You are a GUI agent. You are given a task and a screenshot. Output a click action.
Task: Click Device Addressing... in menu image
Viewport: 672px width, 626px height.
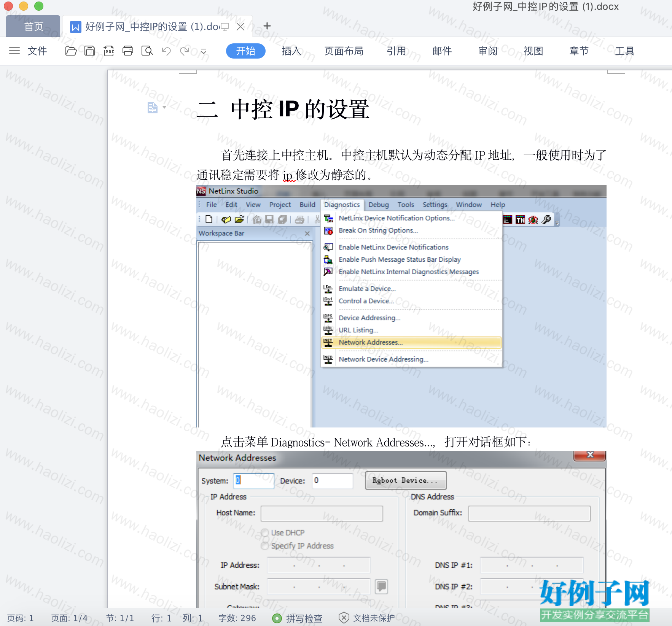point(369,318)
